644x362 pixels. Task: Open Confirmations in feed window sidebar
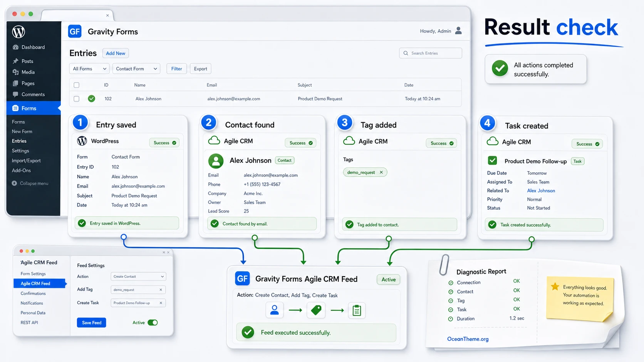33,294
